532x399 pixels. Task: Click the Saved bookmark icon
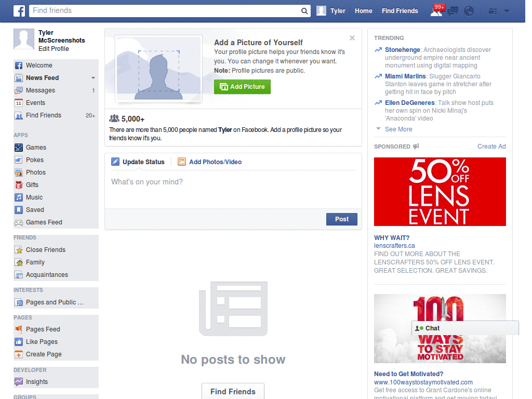tap(19, 210)
